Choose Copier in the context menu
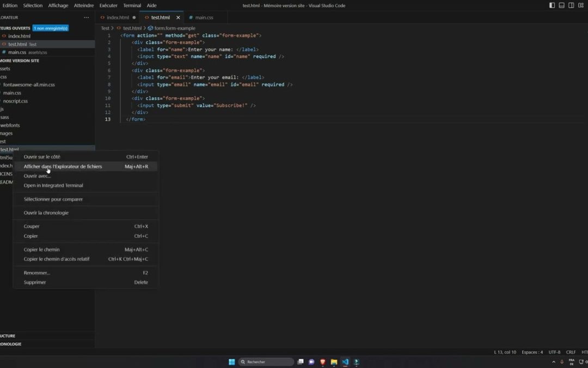Viewport: 588px width, 368px height. (x=86, y=236)
